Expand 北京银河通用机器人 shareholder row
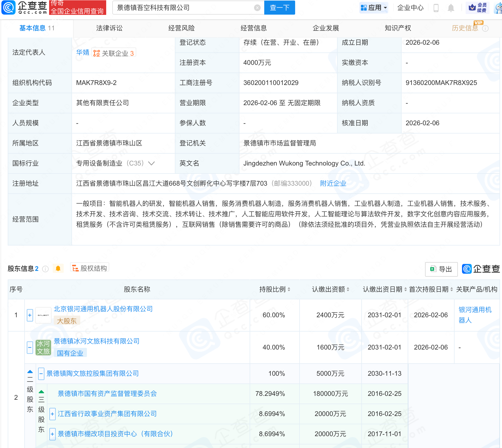The height and width of the screenshot is (448, 502). [30, 315]
